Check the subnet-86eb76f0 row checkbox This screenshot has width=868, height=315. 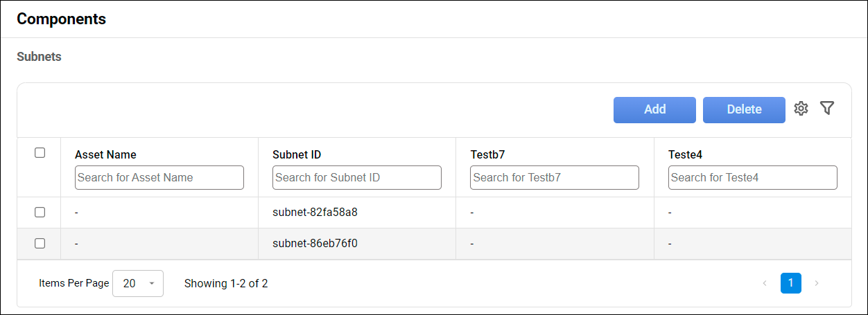pyautogui.click(x=40, y=244)
